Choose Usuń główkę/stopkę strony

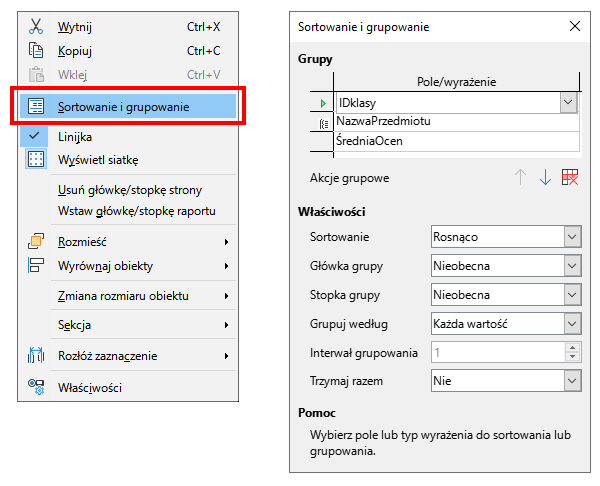(130, 190)
